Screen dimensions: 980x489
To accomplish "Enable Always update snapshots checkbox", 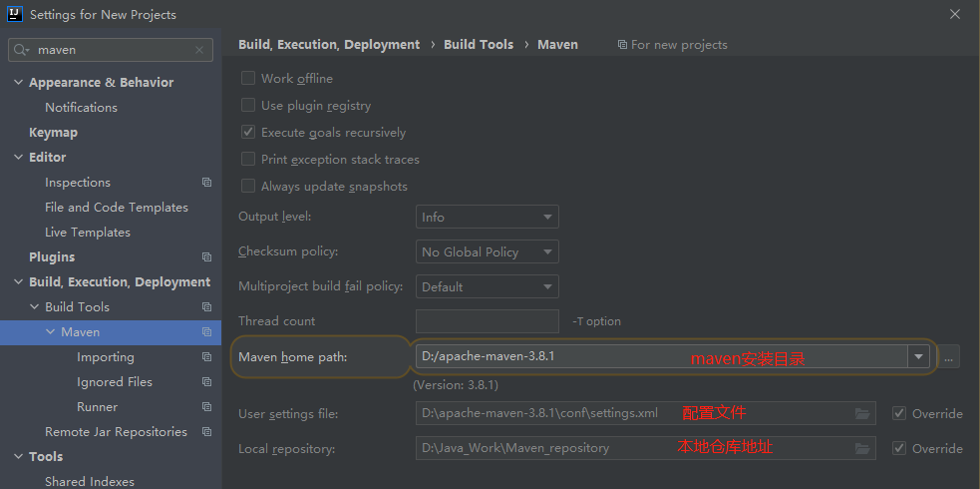I will 248,186.
